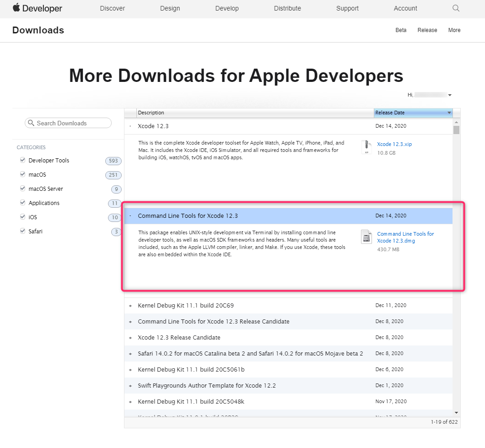Click the Xcode 12.3 Release Candidate title
The height and width of the screenshot is (448, 485).
click(179, 338)
